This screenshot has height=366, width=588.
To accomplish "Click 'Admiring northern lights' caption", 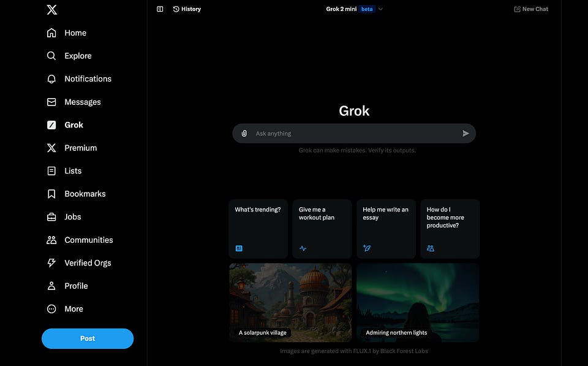I will point(396,333).
